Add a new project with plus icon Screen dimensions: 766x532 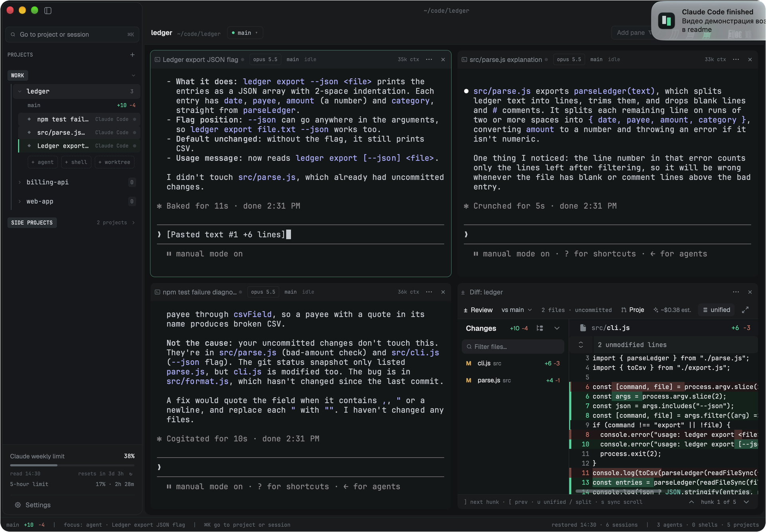click(x=132, y=55)
